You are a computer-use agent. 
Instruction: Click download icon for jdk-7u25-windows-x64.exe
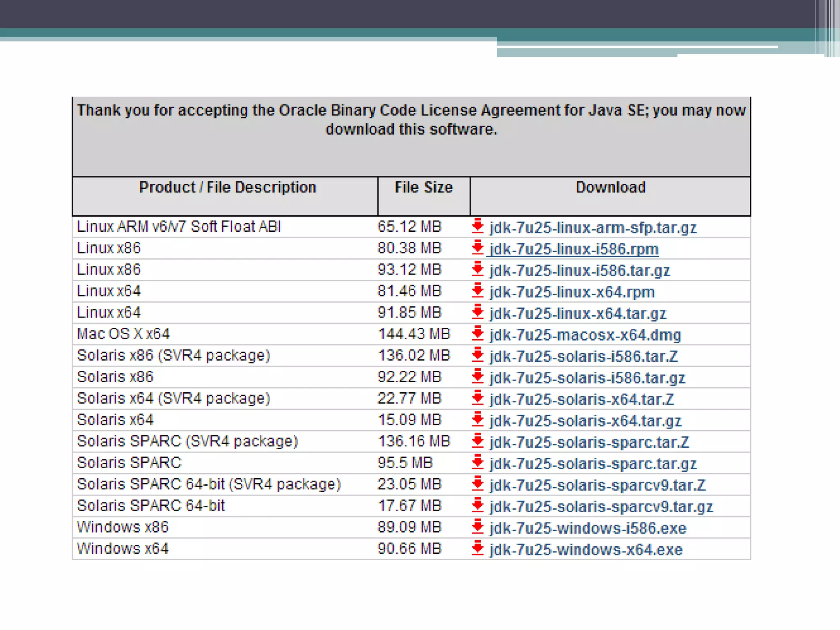pyautogui.click(x=477, y=548)
